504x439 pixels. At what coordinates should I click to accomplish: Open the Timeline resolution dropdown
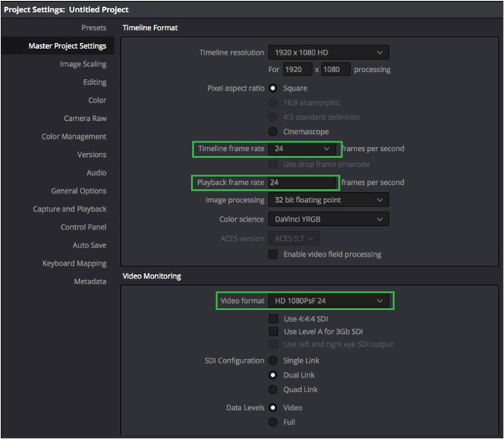pos(328,53)
